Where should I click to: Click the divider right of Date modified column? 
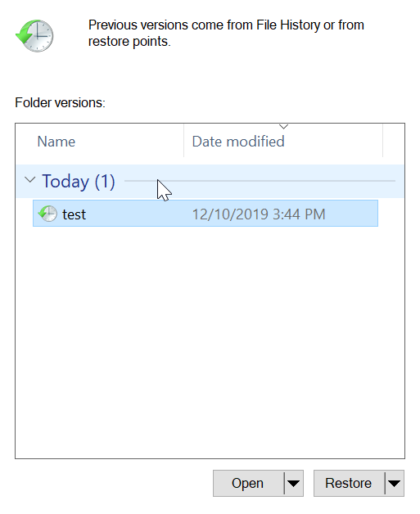click(382, 141)
